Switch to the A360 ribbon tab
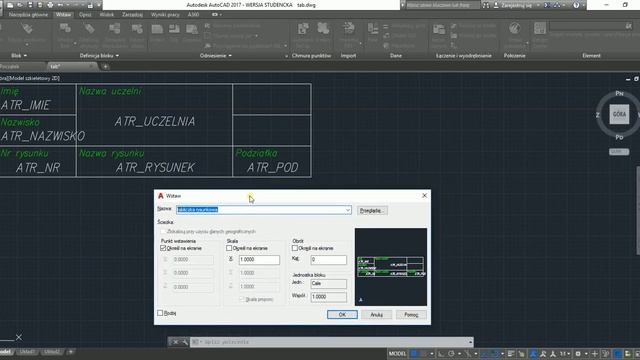 [193, 14]
